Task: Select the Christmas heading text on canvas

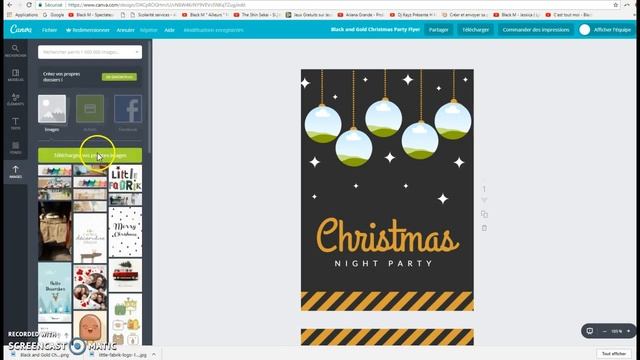Action: (x=388, y=236)
